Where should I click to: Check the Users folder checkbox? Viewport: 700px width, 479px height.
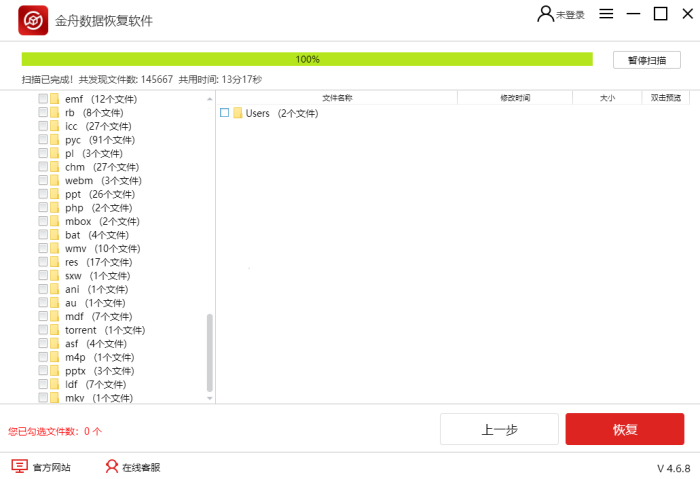click(225, 112)
